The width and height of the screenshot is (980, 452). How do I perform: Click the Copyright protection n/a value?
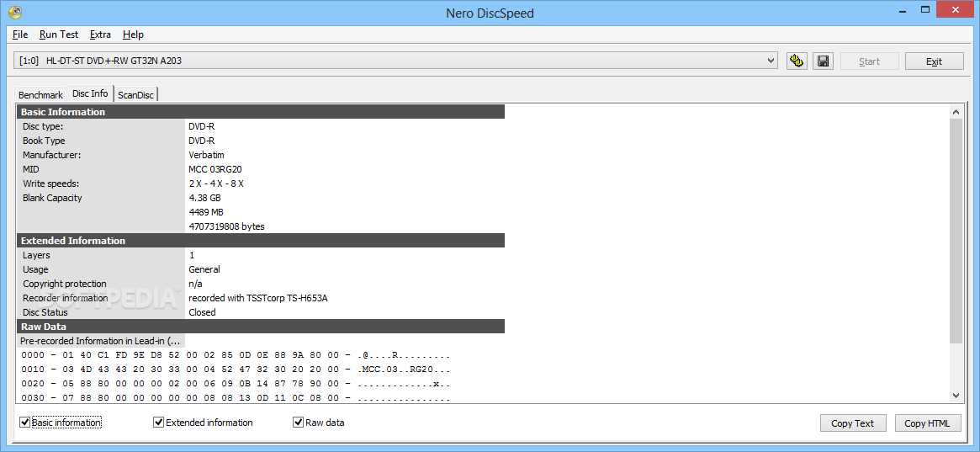[196, 284]
